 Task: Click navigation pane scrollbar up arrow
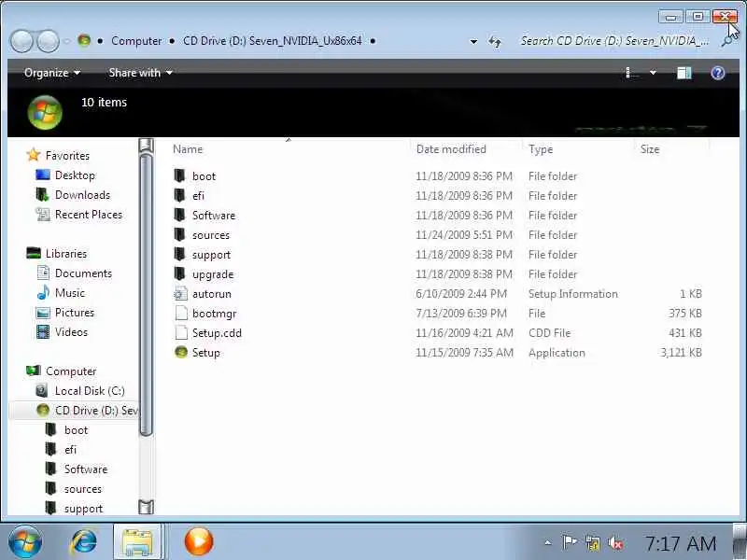tap(146, 145)
